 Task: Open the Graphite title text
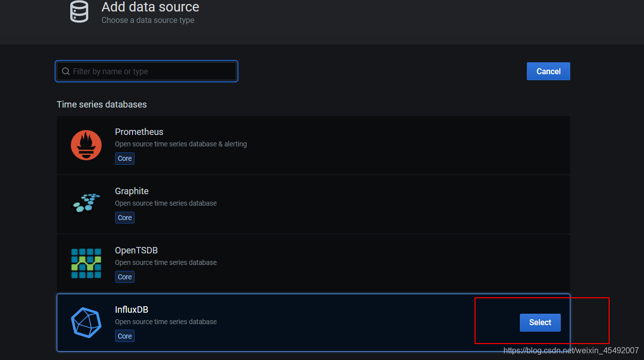pyautogui.click(x=132, y=191)
